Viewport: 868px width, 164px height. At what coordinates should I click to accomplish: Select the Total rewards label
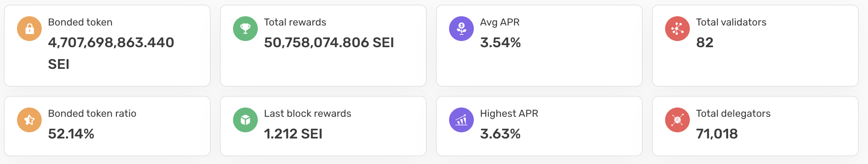pyautogui.click(x=295, y=22)
